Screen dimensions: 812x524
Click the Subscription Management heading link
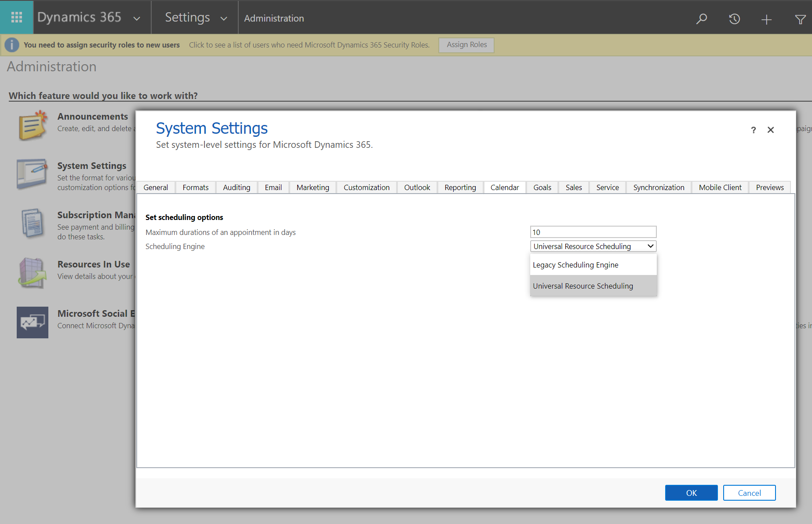tap(96, 215)
